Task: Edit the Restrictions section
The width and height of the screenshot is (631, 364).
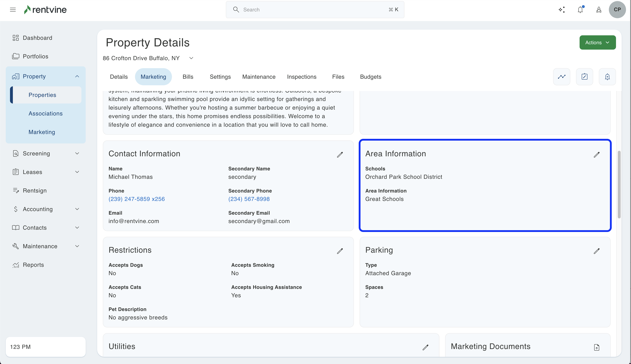Action: tap(340, 251)
